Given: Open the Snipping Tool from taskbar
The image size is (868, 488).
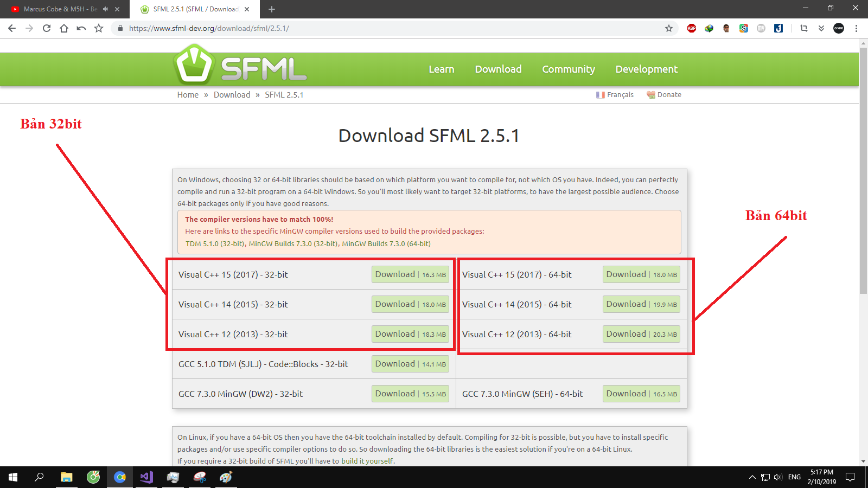Looking at the screenshot, I should 200,477.
